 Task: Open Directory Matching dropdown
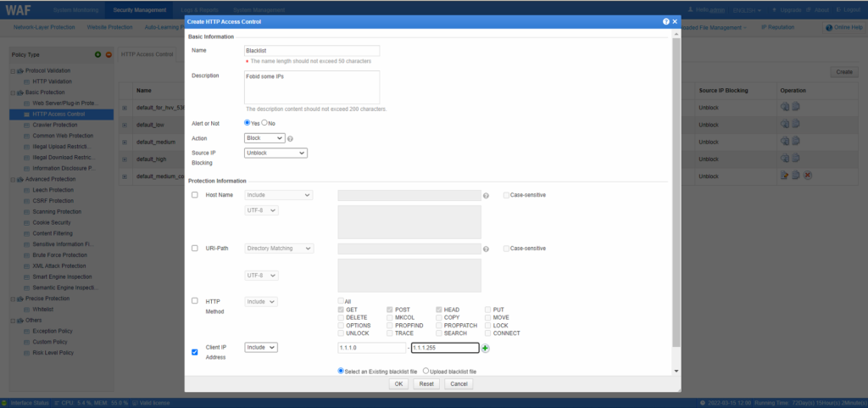(279, 249)
